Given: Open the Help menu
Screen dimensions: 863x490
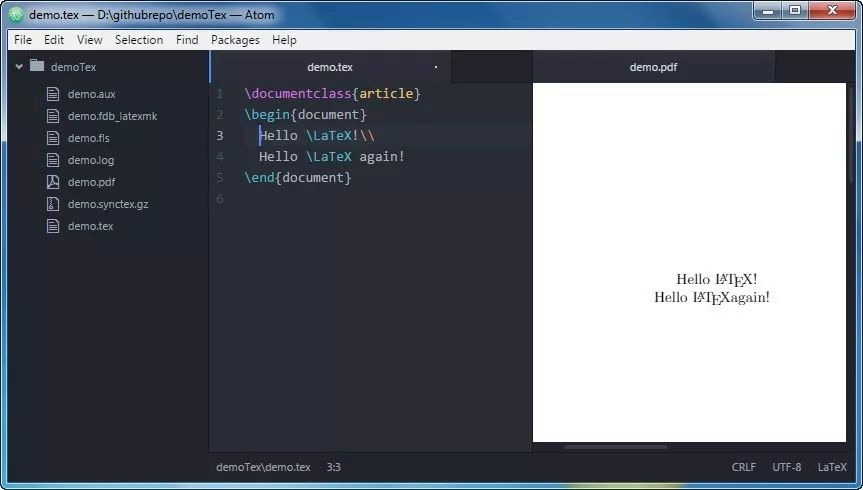Looking at the screenshot, I should tap(284, 40).
